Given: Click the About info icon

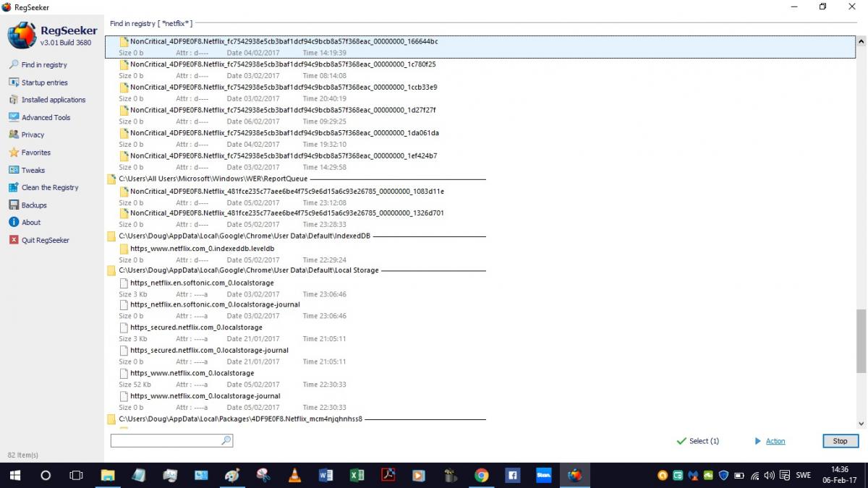Looking at the screenshot, I should click(x=14, y=222).
